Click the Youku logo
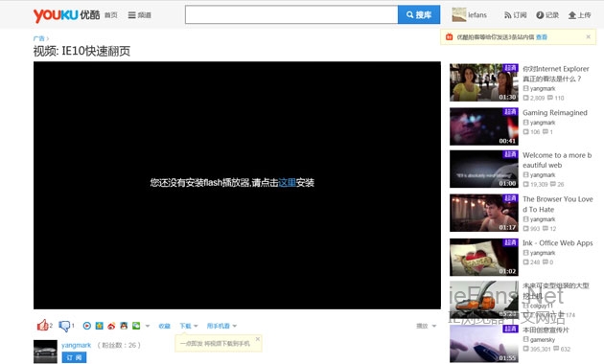Screen dimensions: 604x364 pyautogui.click(x=67, y=15)
